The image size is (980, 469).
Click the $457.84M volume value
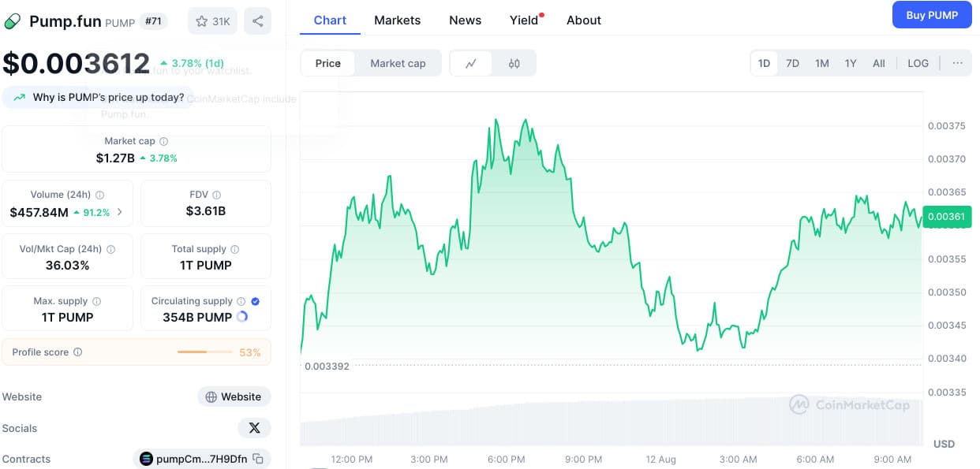[x=39, y=212]
